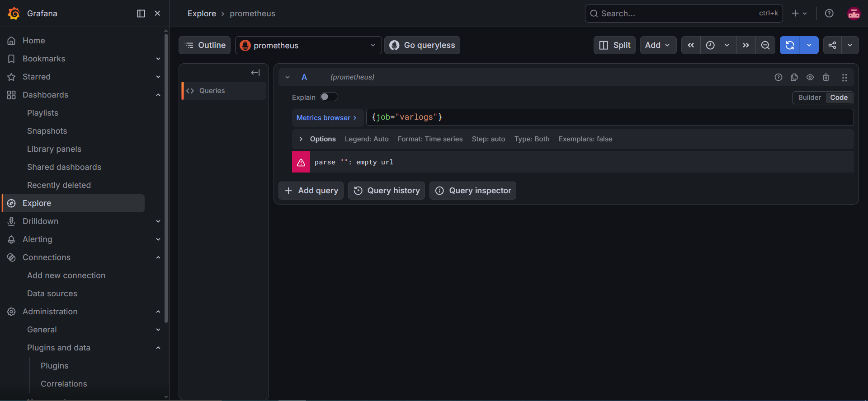Switch query editor to Builder mode
868x401 pixels.
click(x=809, y=98)
